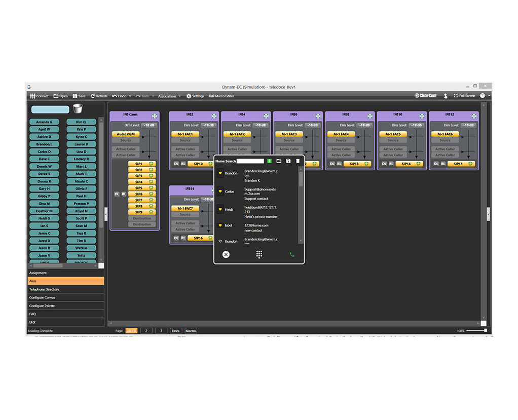The image size is (518, 420).
Task: Toggle DL button in IFB12 panel
Action: [436, 164]
